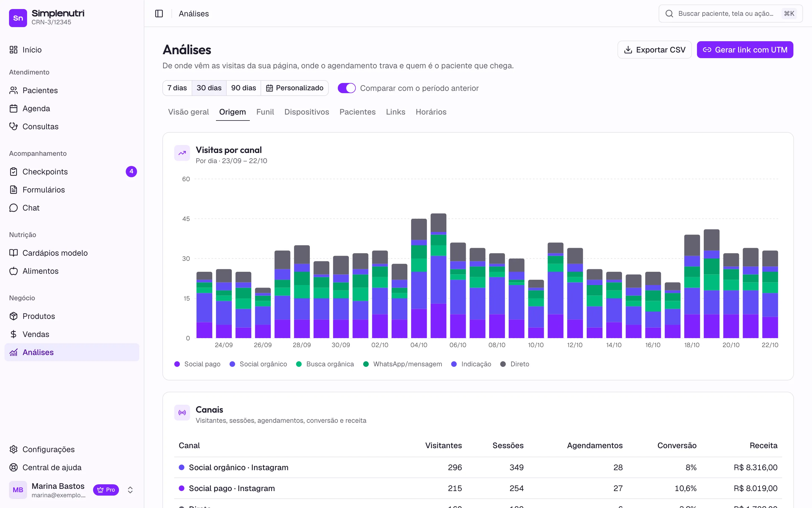Click the Social orgânico · Instagram row
This screenshot has height=508, width=812.
tap(478, 468)
